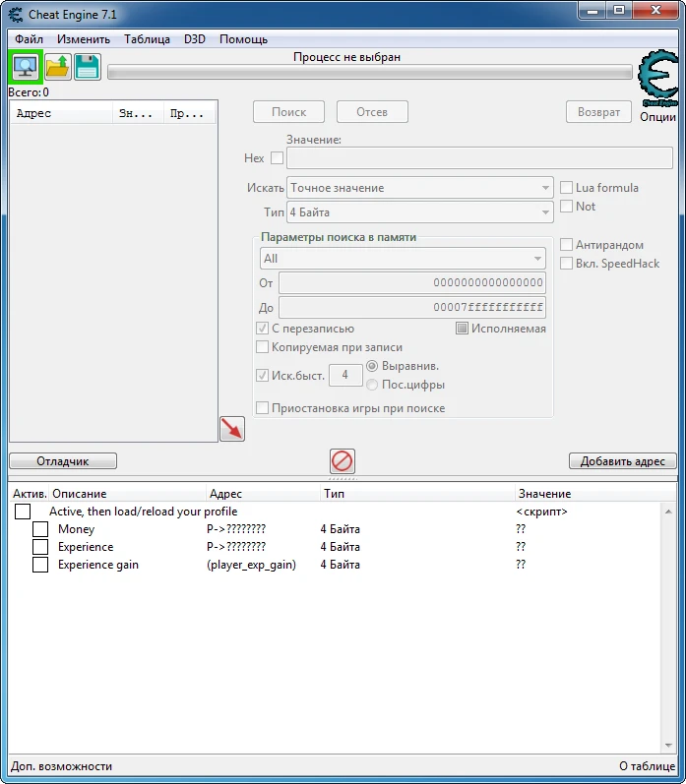The width and height of the screenshot is (686, 784).
Task: Click the Тип column header in address table
Action: point(417,494)
